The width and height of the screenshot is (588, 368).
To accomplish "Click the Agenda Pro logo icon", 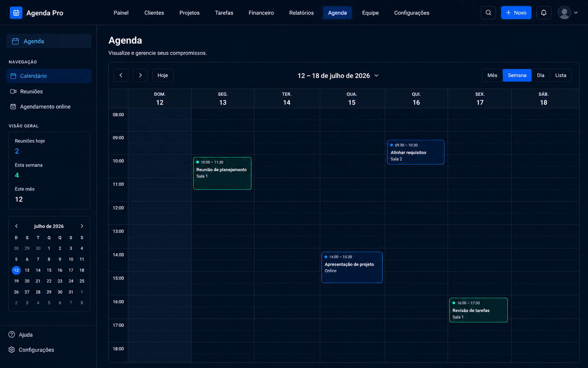I will click(16, 13).
